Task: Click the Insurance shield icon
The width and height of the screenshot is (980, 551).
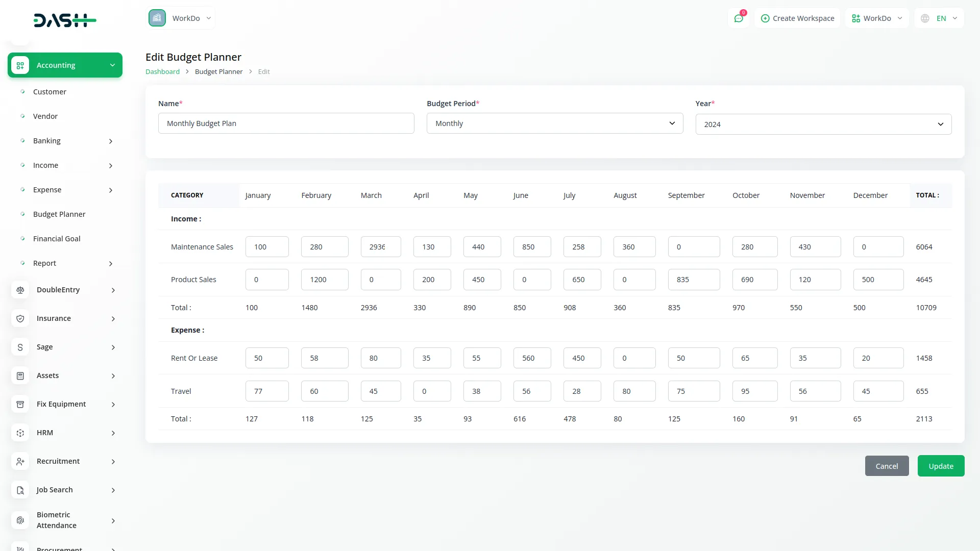Action: 20,318
